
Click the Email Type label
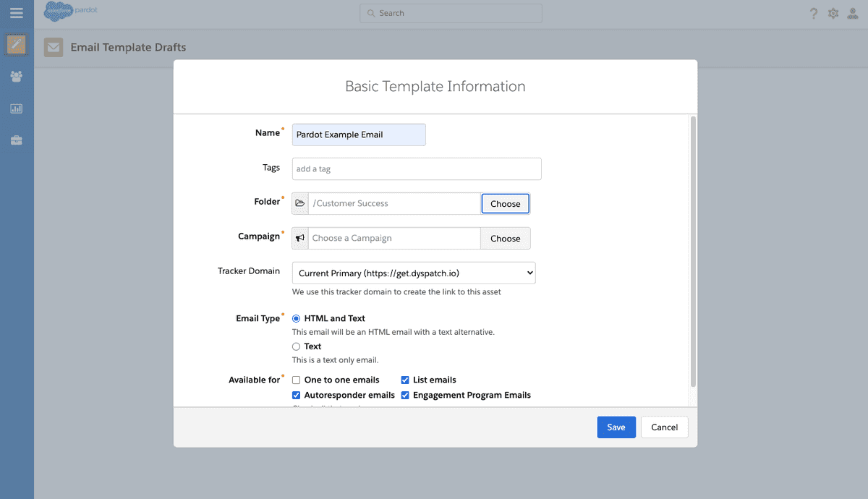click(x=258, y=318)
